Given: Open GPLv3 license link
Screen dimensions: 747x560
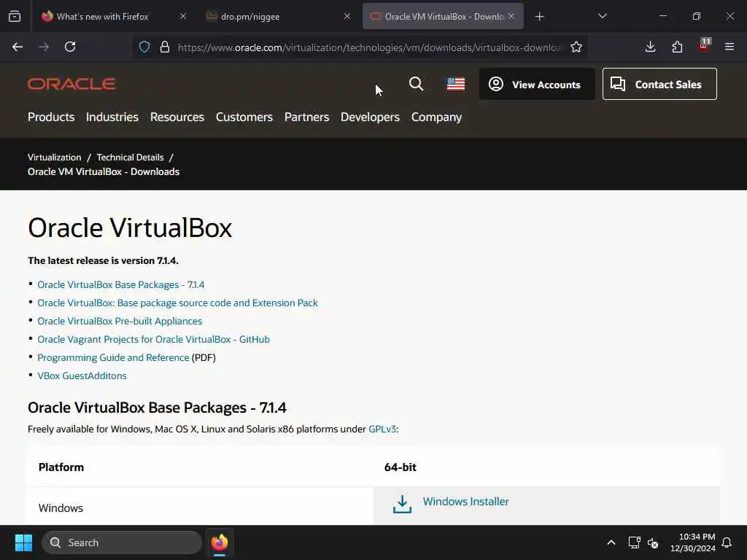Looking at the screenshot, I should (x=382, y=429).
